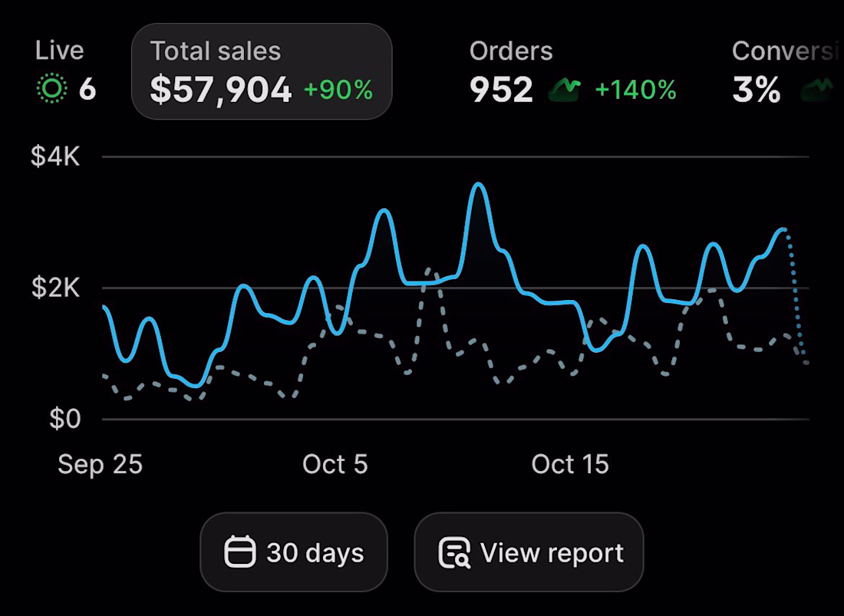This screenshot has width=844, height=616.
Task: Click the report magnifier icon
Action: [x=455, y=552]
